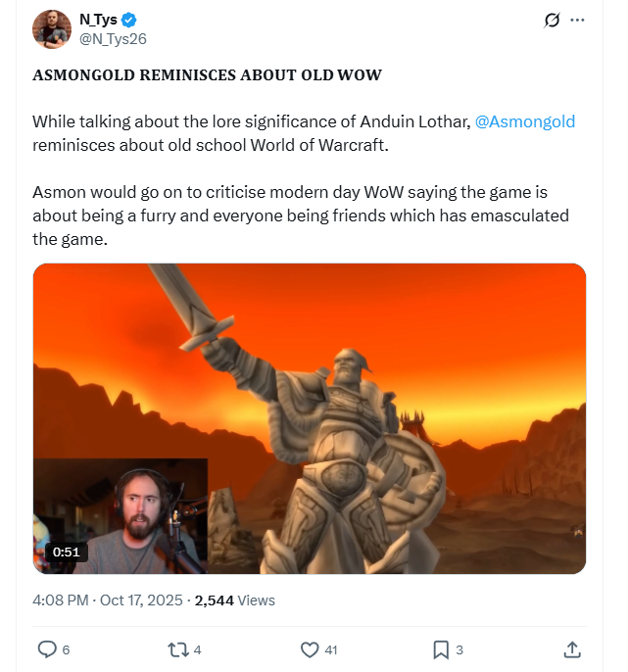Open the three-dot More options menu
The width and height of the screenshot is (628, 672).
(577, 20)
